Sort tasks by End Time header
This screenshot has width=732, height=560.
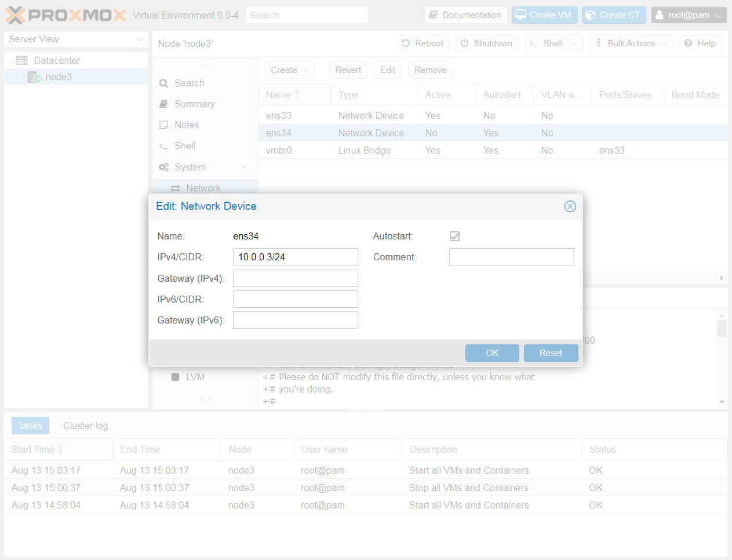(167, 449)
